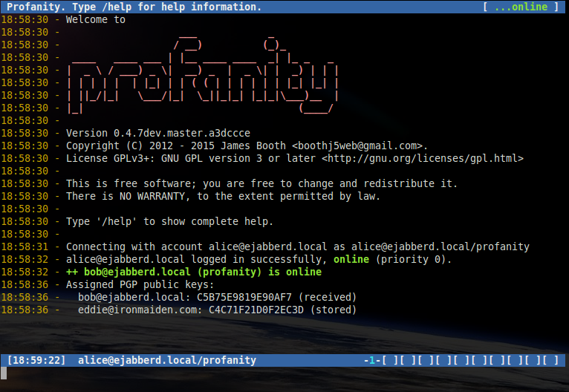Open the gnu.org GPL license URL

(x=423, y=158)
